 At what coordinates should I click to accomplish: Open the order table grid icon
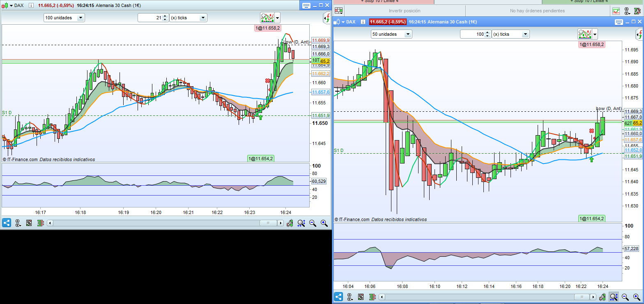click(339, 11)
